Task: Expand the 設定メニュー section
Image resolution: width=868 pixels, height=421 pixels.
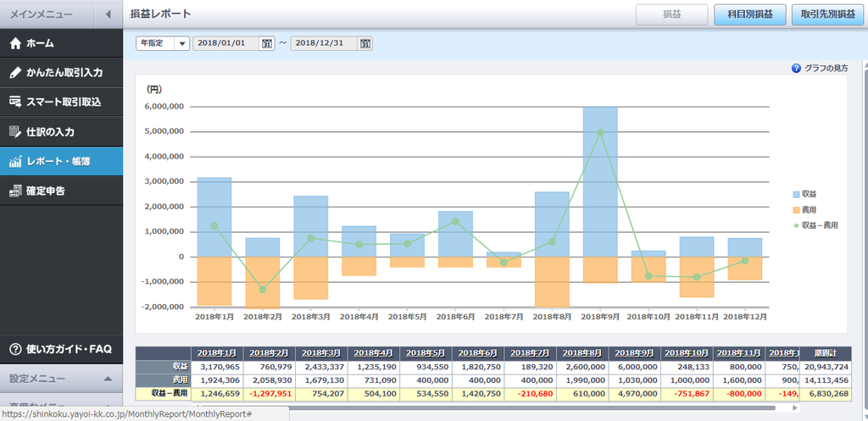Action: pyautogui.click(x=61, y=379)
